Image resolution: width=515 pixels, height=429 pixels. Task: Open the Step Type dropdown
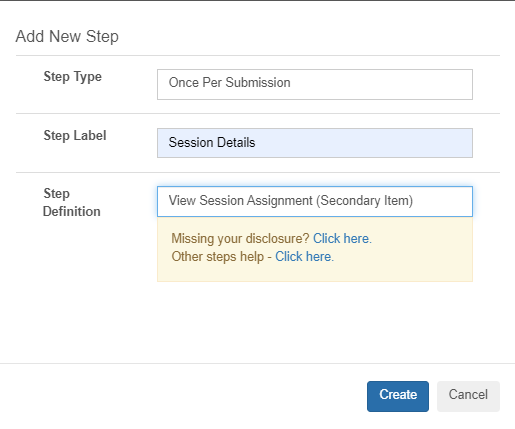point(315,84)
